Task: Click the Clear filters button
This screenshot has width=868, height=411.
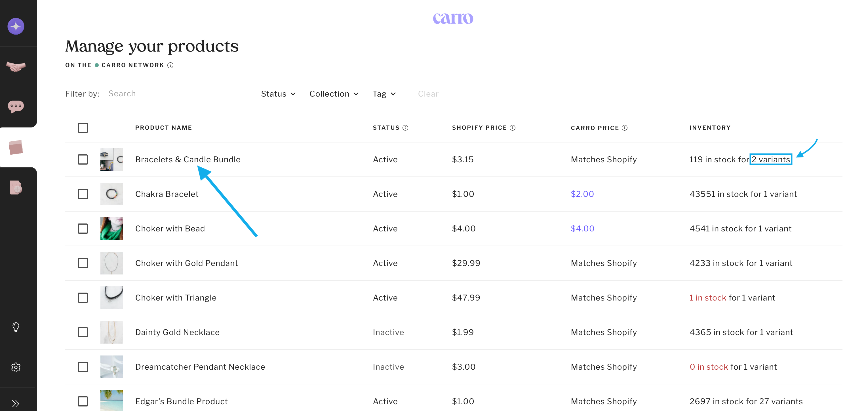Action: (x=428, y=94)
